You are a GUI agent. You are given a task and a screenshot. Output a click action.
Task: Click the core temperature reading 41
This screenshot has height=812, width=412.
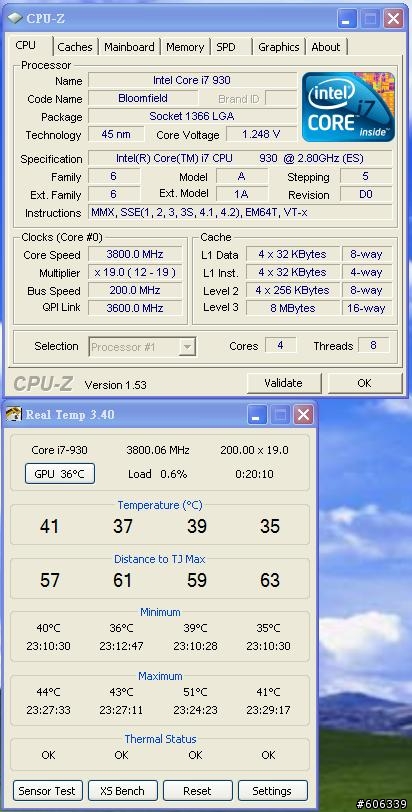(x=49, y=527)
